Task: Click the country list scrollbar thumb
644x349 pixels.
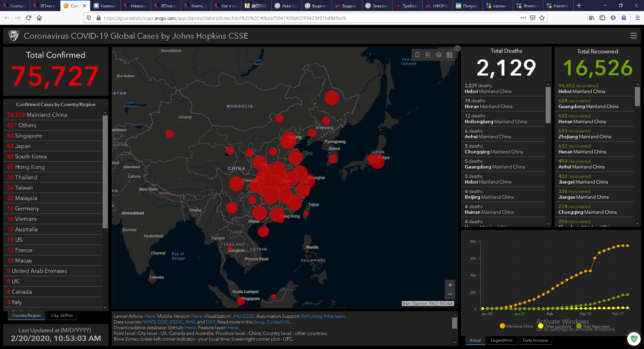Action: [105, 172]
